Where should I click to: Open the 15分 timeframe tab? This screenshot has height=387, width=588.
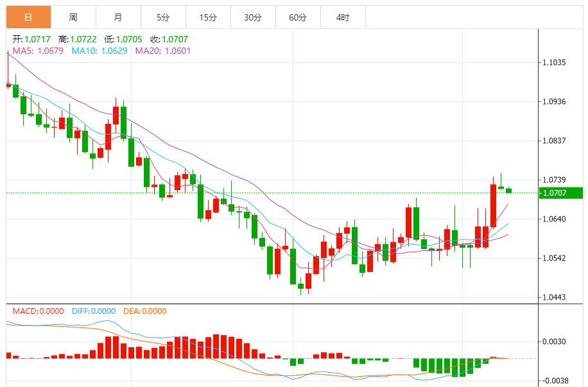[209, 17]
